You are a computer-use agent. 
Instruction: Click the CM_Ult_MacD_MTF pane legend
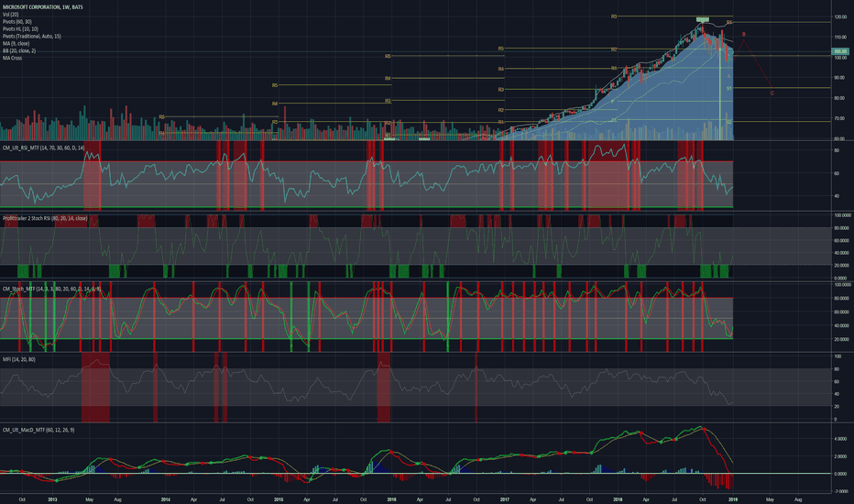point(38,430)
